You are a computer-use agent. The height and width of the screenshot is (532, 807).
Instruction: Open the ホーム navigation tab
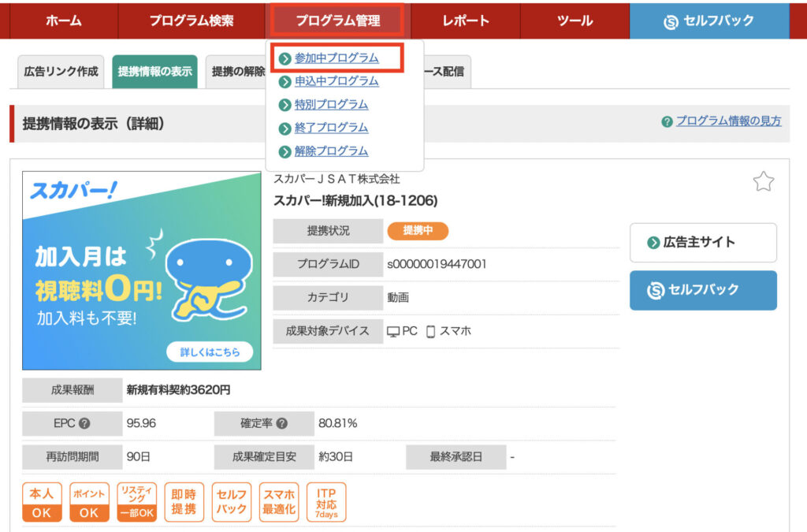(x=64, y=20)
